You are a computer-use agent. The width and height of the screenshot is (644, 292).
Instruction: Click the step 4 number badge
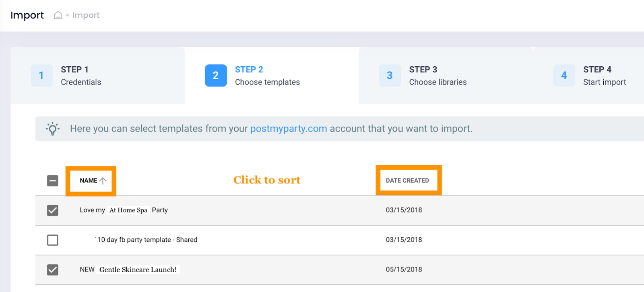pyautogui.click(x=564, y=76)
